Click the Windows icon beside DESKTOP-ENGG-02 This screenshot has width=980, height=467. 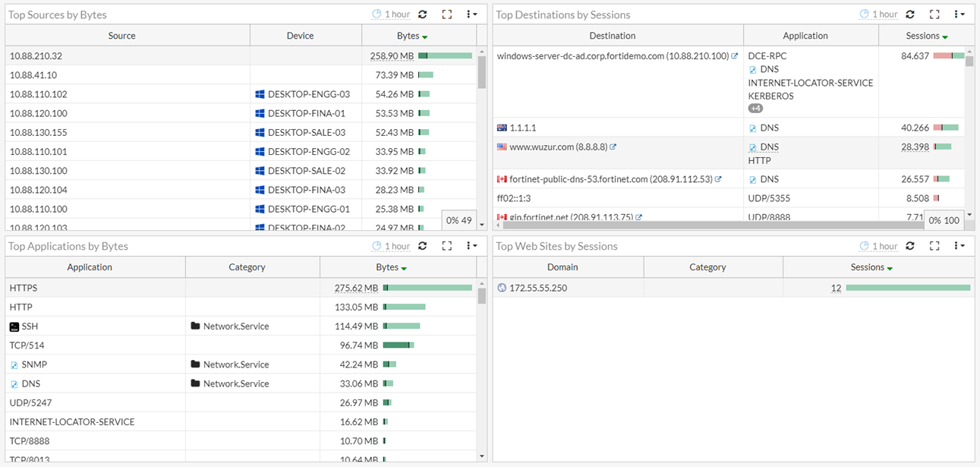point(260,152)
